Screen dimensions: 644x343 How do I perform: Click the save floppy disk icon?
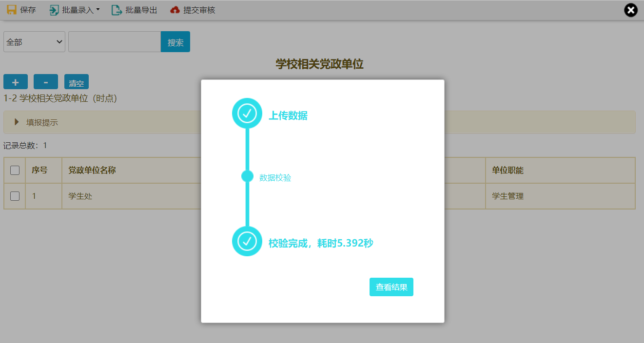12,10
